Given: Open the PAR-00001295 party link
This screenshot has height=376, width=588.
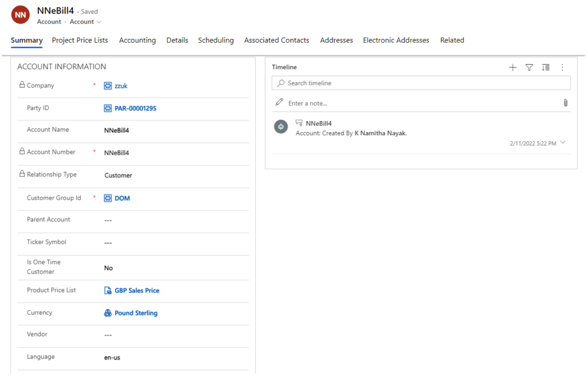Looking at the screenshot, I should [135, 109].
